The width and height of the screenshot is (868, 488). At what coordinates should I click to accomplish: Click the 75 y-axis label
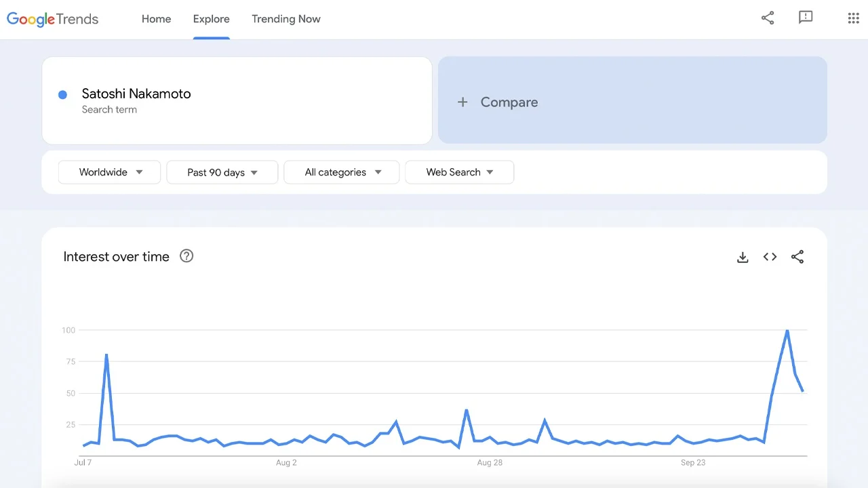(x=71, y=362)
